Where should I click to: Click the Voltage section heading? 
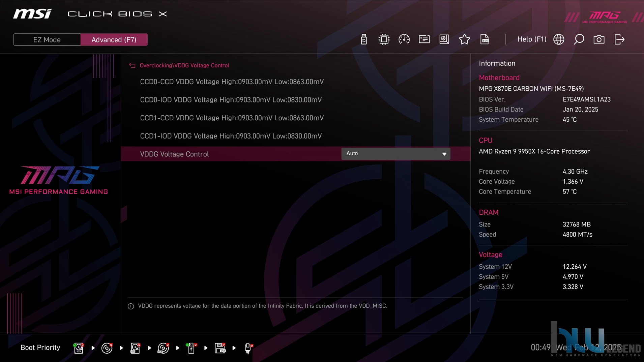(490, 255)
